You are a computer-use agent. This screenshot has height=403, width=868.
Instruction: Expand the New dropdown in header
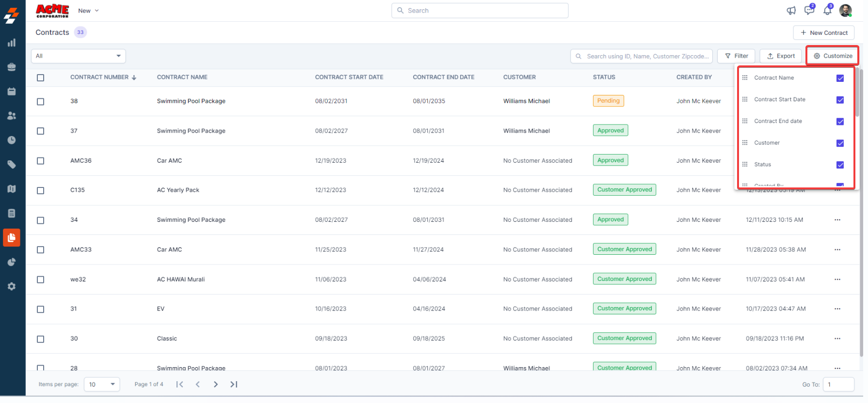click(x=88, y=11)
